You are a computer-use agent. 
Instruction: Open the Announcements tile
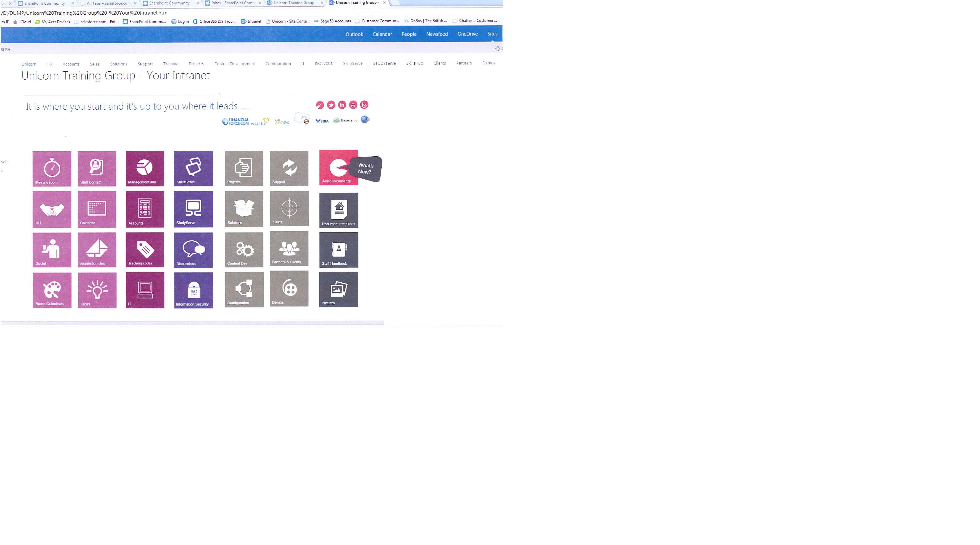coord(339,167)
